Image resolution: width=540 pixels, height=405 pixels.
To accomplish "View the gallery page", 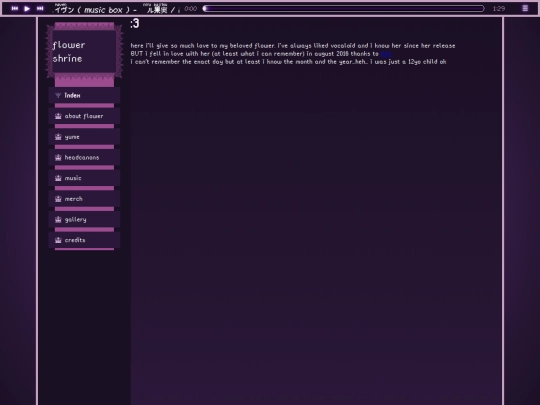I will click(84, 219).
